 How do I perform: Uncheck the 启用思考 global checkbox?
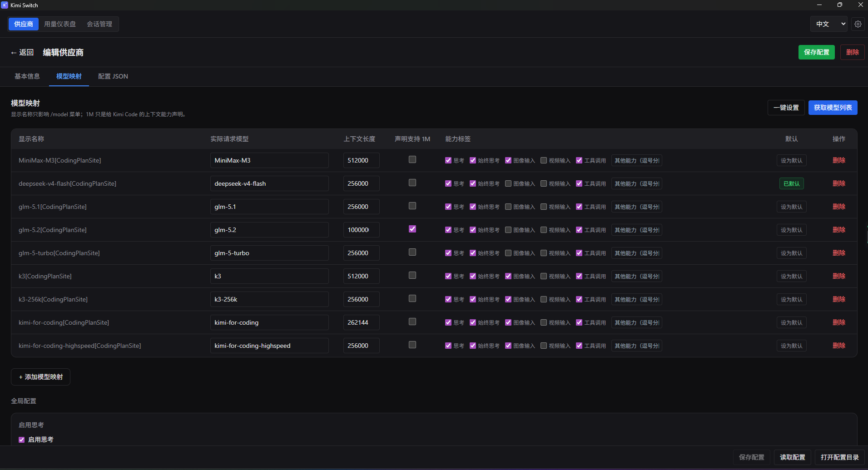tap(21, 440)
